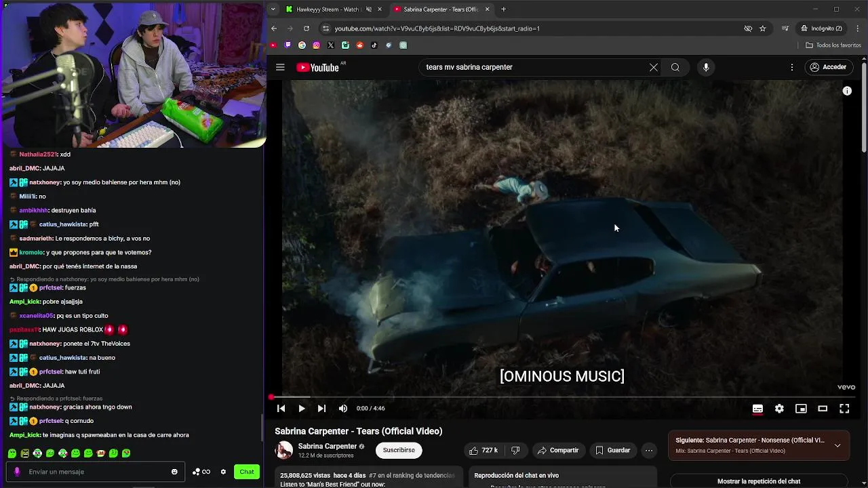868x488 pixels.
Task: Open third-party cookies eye icon
Action: (x=748, y=28)
